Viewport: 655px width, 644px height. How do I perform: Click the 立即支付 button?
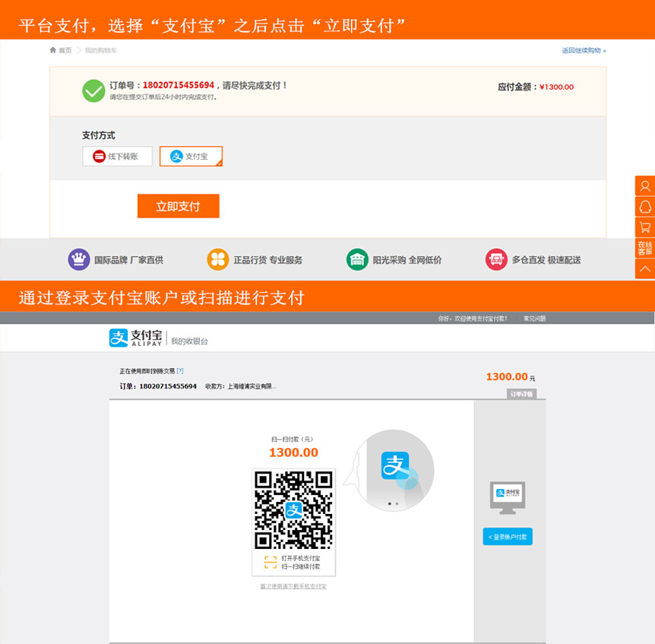click(179, 206)
